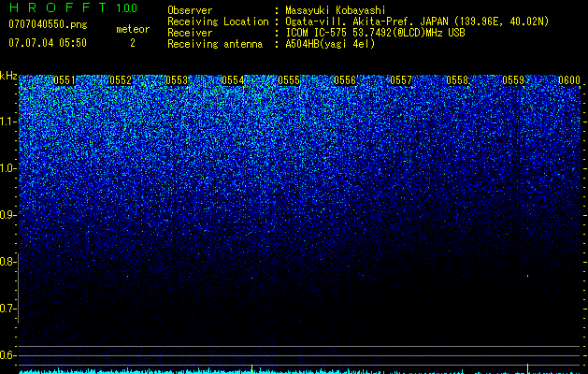Click the 0551 time marker
Screen dimensions: 588x374
(65, 80)
